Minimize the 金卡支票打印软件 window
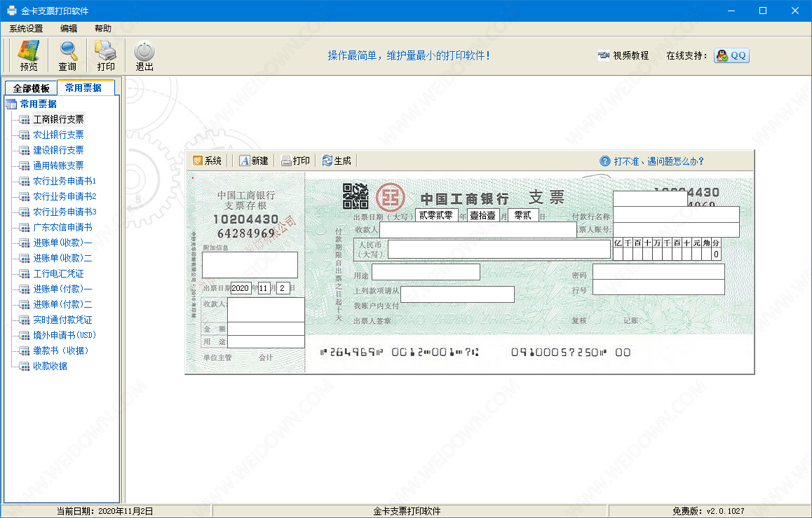The image size is (812, 518). pos(731,11)
